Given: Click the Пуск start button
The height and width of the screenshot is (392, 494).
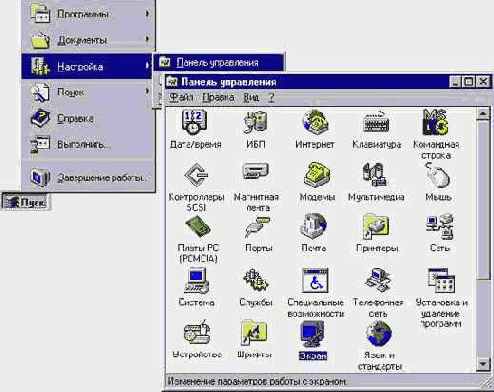Looking at the screenshot, I should pyautogui.click(x=26, y=202).
